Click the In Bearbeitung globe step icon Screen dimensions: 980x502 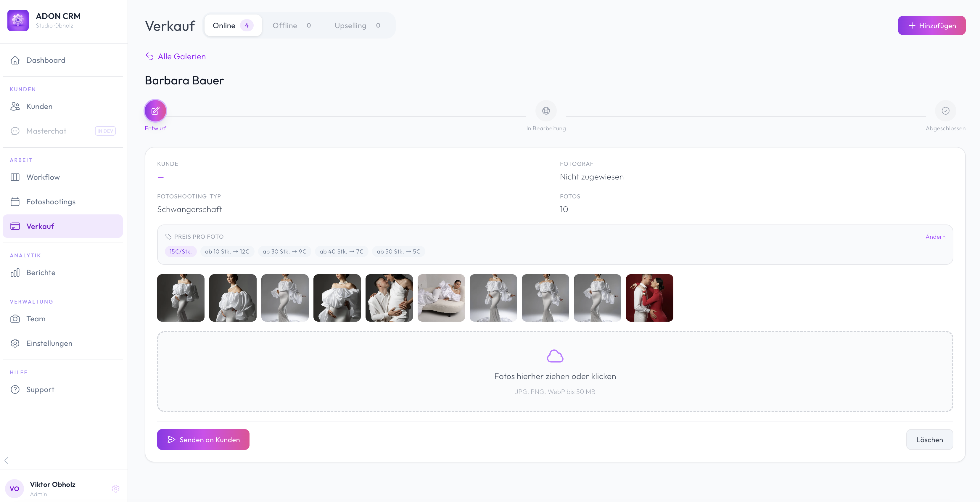[x=546, y=111]
